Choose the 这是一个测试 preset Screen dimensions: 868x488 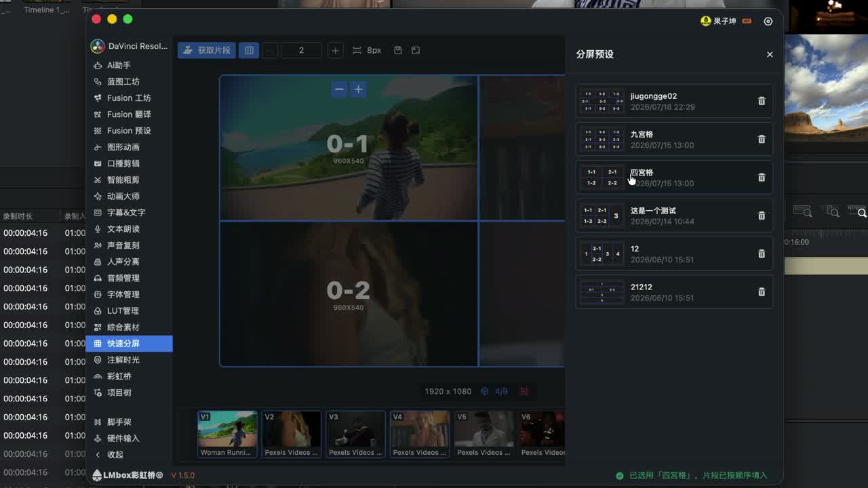[674, 216]
